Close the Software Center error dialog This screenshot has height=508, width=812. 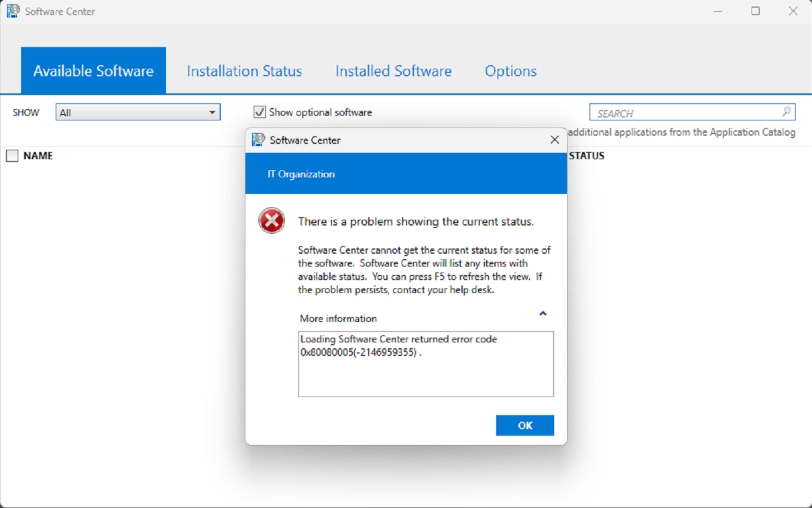tap(554, 140)
